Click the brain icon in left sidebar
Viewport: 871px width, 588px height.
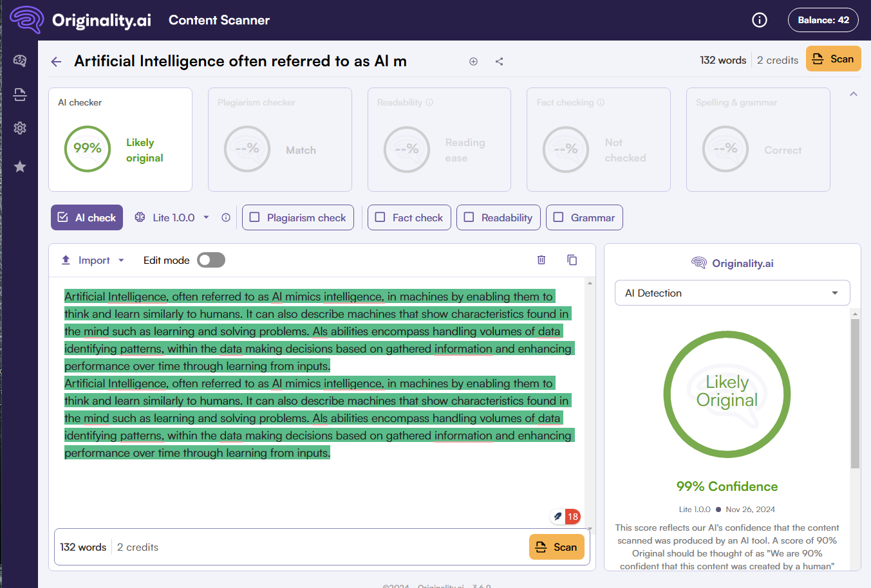point(20,60)
